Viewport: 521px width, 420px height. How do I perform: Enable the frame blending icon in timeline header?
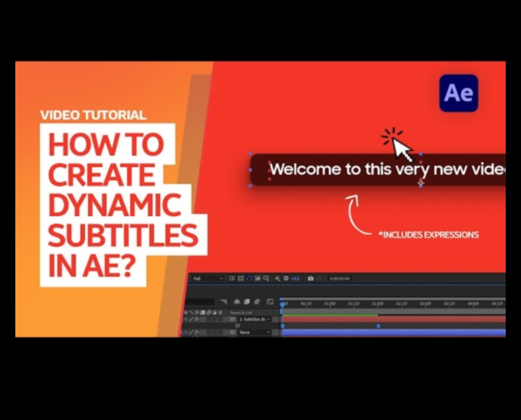(247, 302)
